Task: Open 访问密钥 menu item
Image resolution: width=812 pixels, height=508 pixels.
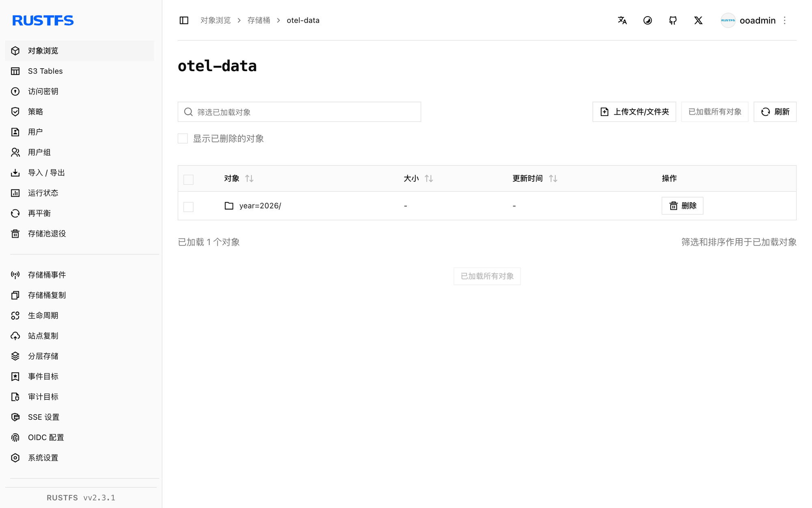Action: click(x=80, y=91)
